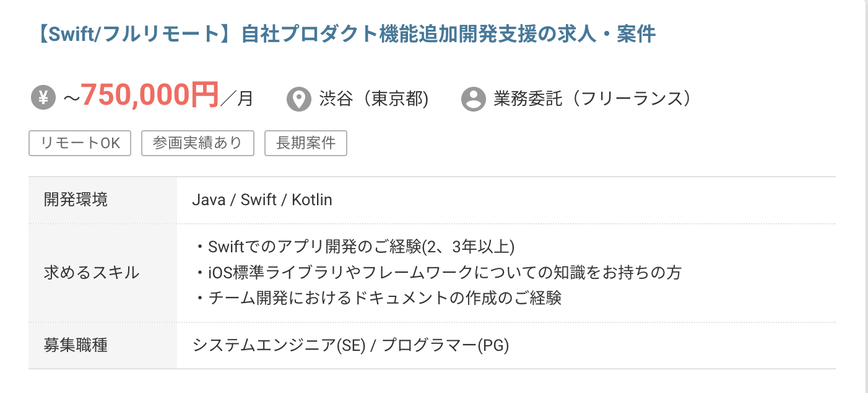Click the 開発環境 row header

click(x=103, y=200)
